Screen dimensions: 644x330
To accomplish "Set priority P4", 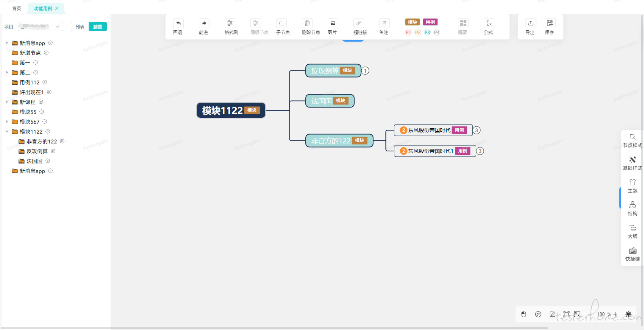I will 437,32.
